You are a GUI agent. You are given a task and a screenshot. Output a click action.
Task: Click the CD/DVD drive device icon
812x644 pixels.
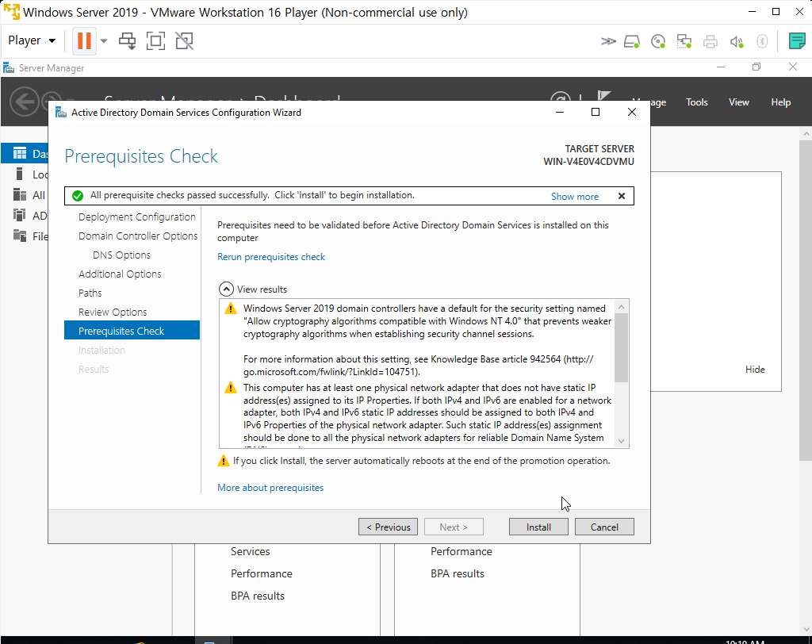coord(657,41)
